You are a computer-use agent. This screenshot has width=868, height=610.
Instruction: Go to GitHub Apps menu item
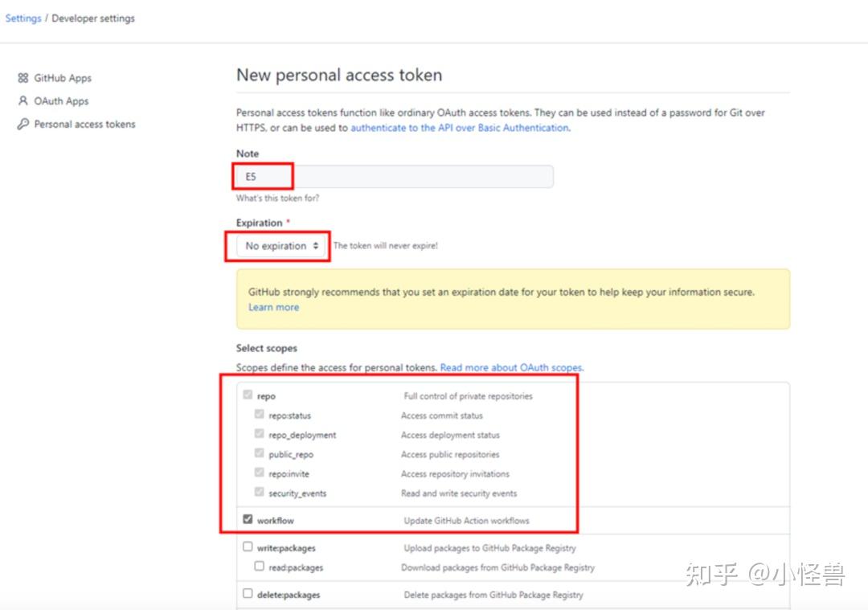click(63, 79)
